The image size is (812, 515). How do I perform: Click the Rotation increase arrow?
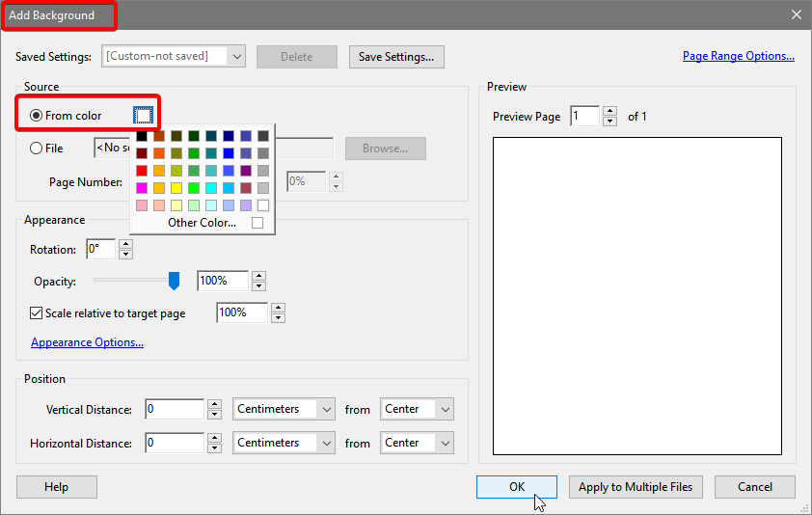(x=125, y=244)
